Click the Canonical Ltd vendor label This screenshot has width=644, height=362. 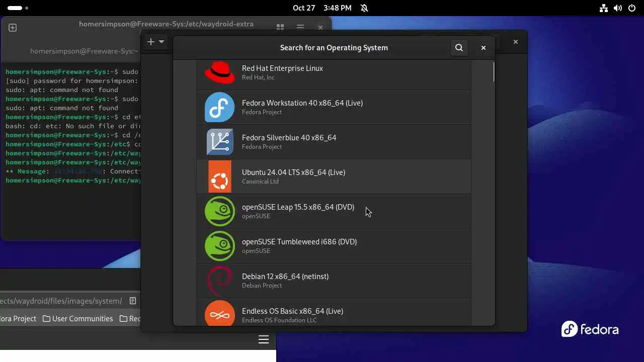click(260, 182)
